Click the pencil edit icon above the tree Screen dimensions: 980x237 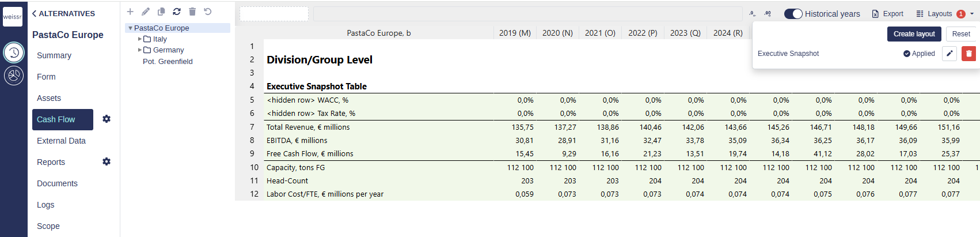(x=146, y=12)
